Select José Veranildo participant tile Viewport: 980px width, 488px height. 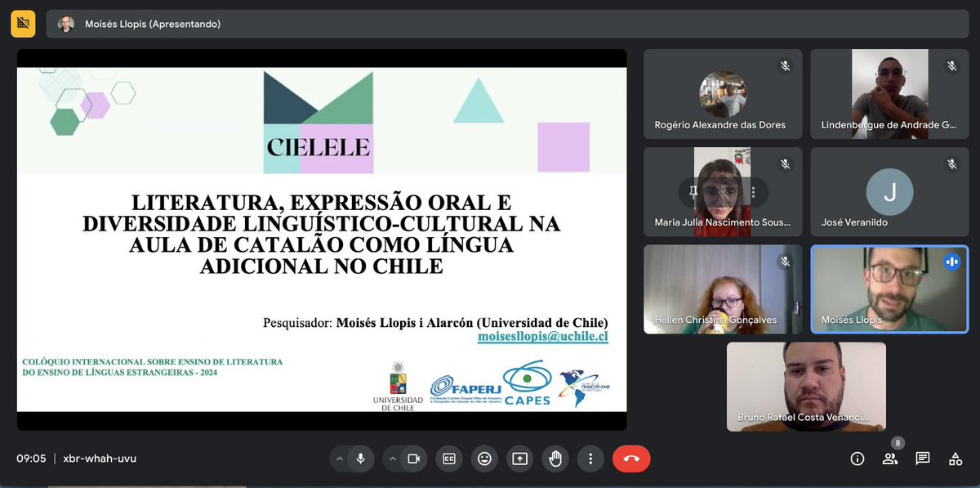point(889,192)
